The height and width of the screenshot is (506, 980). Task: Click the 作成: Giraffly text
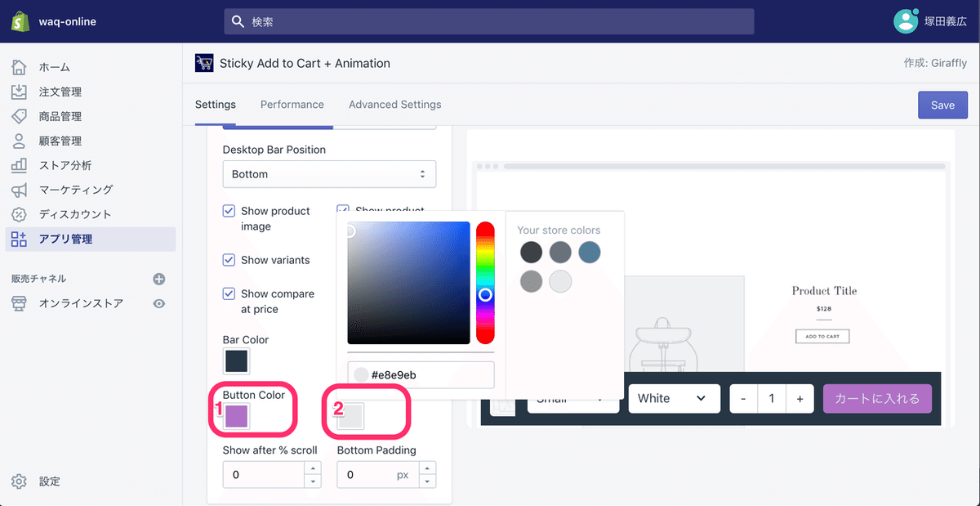pos(935,63)
